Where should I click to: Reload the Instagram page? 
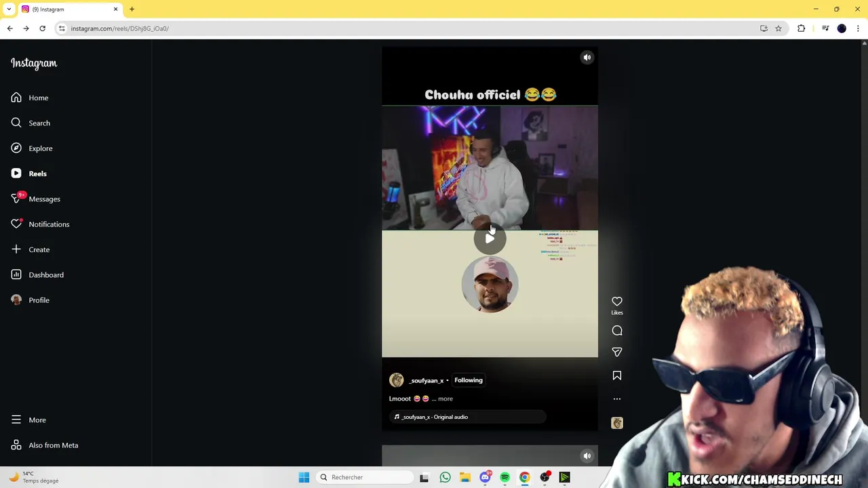click(42, 28)
